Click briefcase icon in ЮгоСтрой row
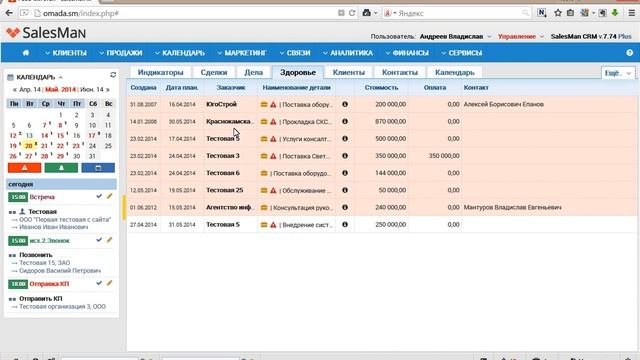The image size is (640, 360). click(264, 104)
